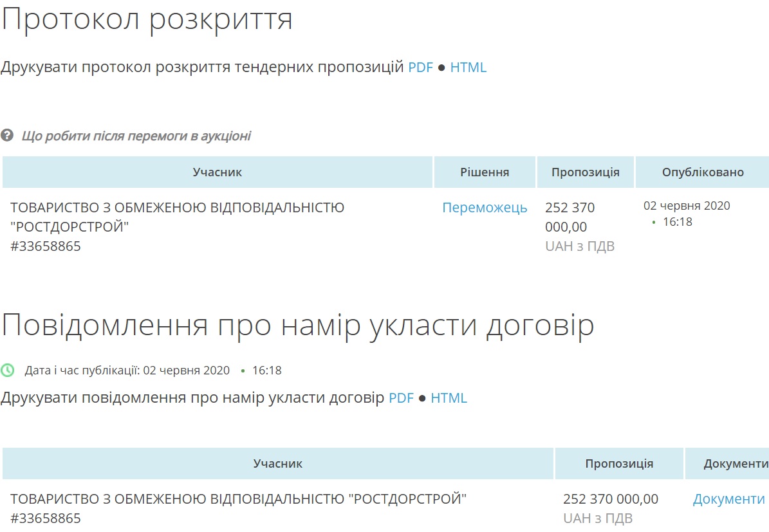Open PDF of the tender disclosure protocol
The width and height of the screenshot is (769, 532).
[420, 67]
